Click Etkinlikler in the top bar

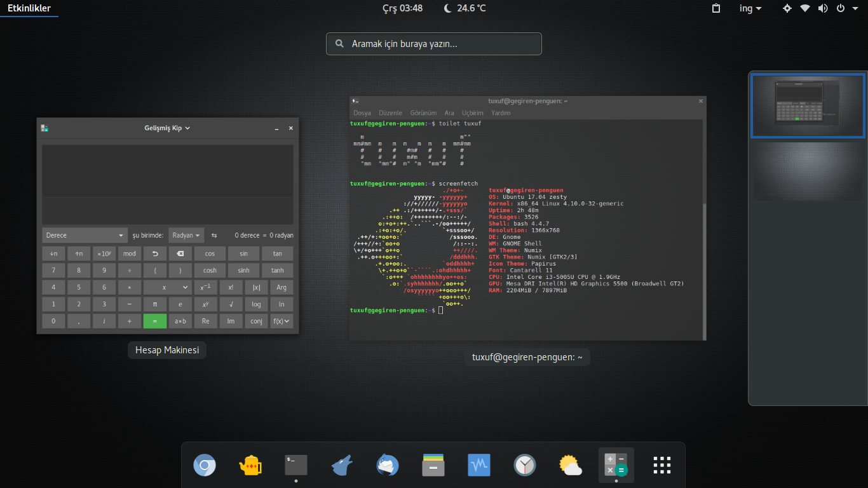tap(29, 8)
